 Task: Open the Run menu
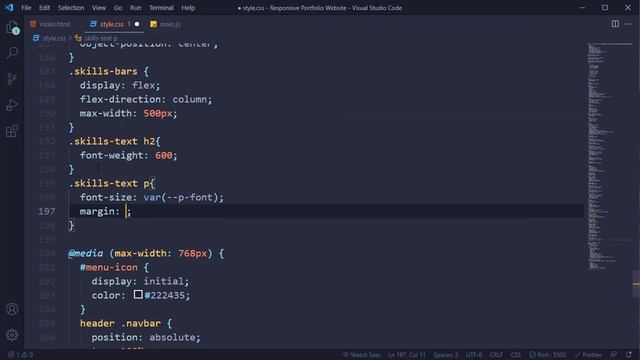[x=136, y=8]
